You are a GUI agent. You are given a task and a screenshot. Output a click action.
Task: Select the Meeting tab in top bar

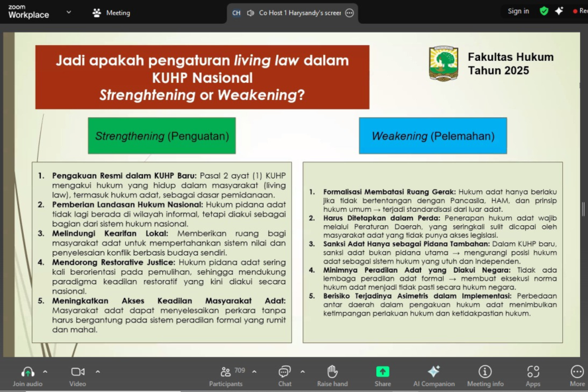pyautogui.click(x=111, y=13)
